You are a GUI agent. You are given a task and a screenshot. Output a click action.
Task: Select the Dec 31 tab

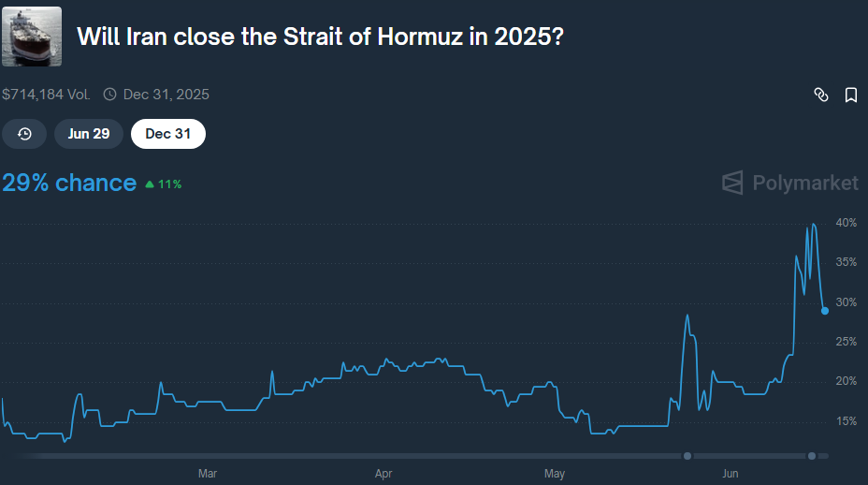pos(168,134)
